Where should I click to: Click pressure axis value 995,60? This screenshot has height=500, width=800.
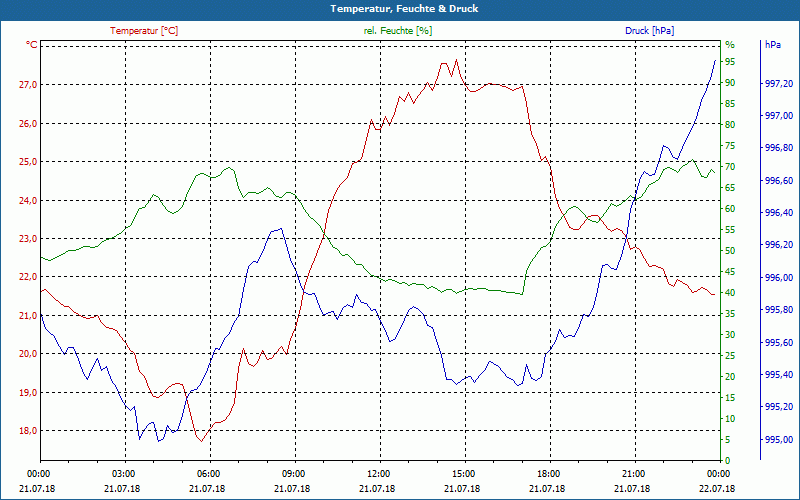(x=780, y=343)
